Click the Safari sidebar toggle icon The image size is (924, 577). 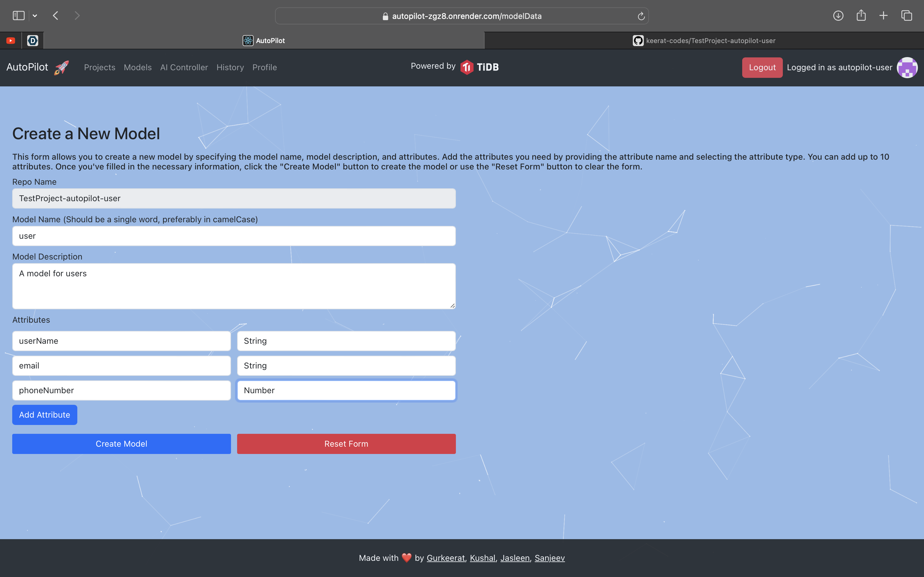[x=18, y=16]
